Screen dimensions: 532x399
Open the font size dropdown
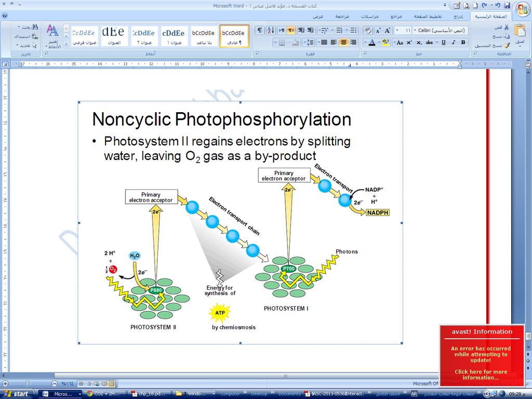pyautogui.click(x=397, y=31)
